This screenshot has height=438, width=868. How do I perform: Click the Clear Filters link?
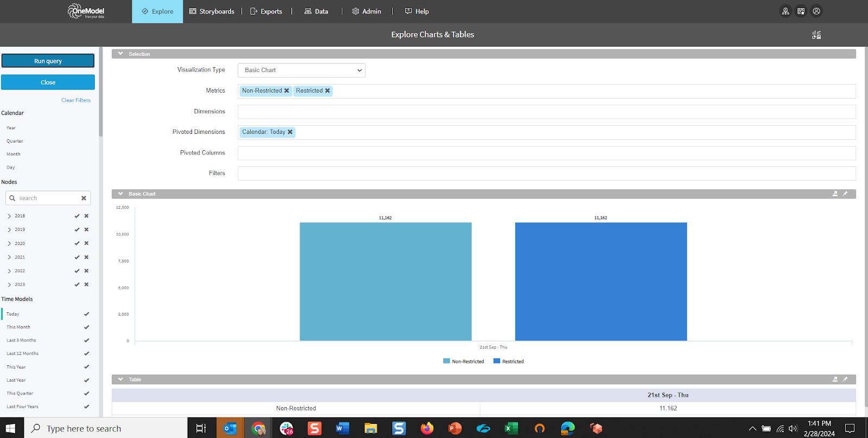(76, 100)
